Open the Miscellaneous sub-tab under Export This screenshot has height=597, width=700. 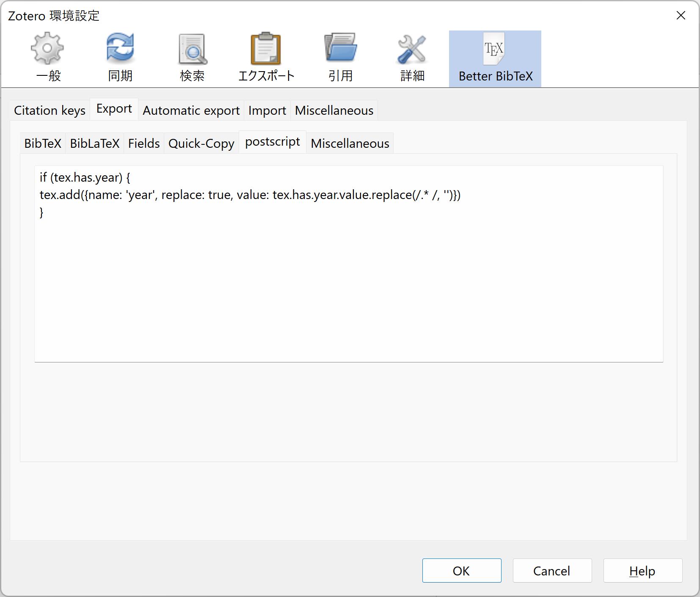(350, 144)
